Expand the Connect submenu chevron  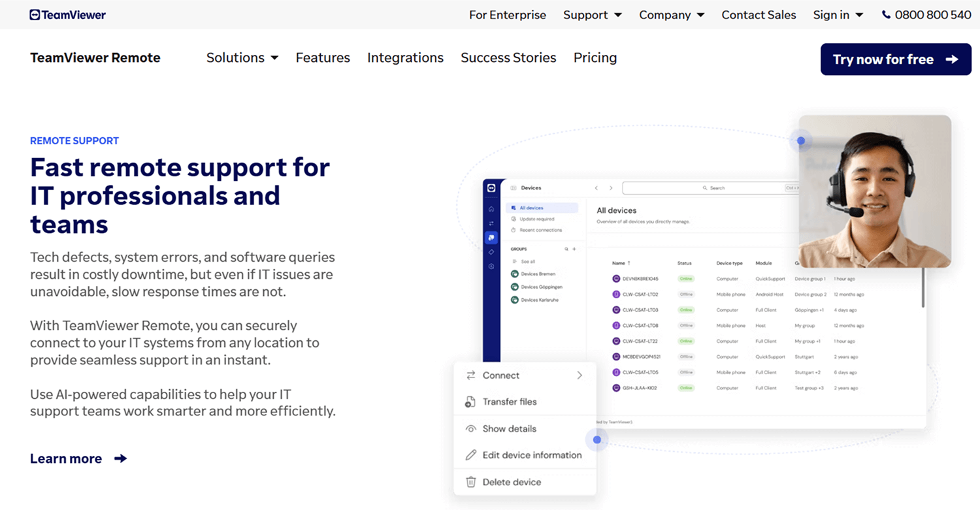(x=580, y=375)
